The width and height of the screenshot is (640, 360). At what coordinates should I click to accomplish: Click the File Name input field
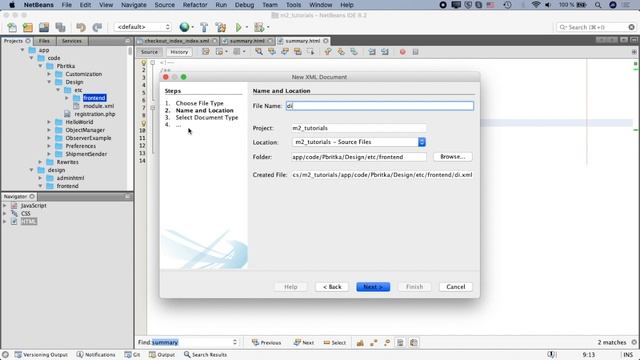pos(380,106)
